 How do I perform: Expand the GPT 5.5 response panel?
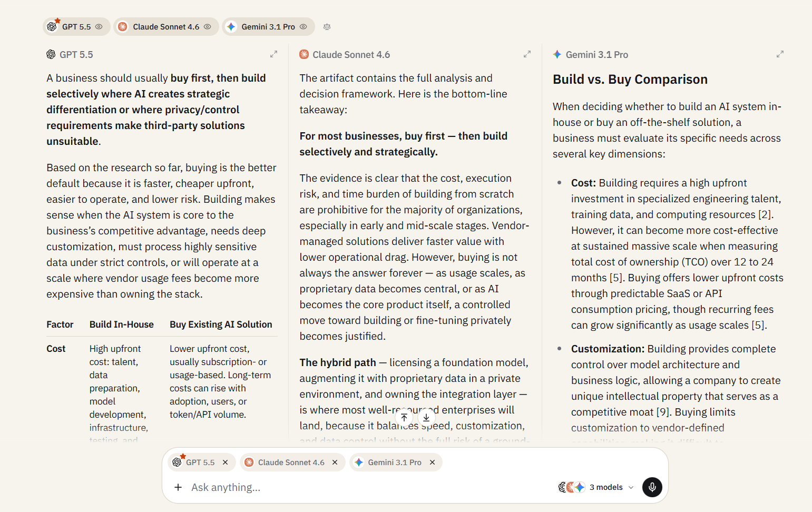(273, 54)
